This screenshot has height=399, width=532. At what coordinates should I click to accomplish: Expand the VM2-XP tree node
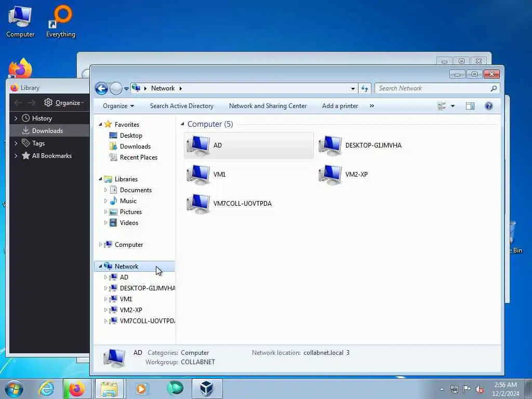click(105, 310)
